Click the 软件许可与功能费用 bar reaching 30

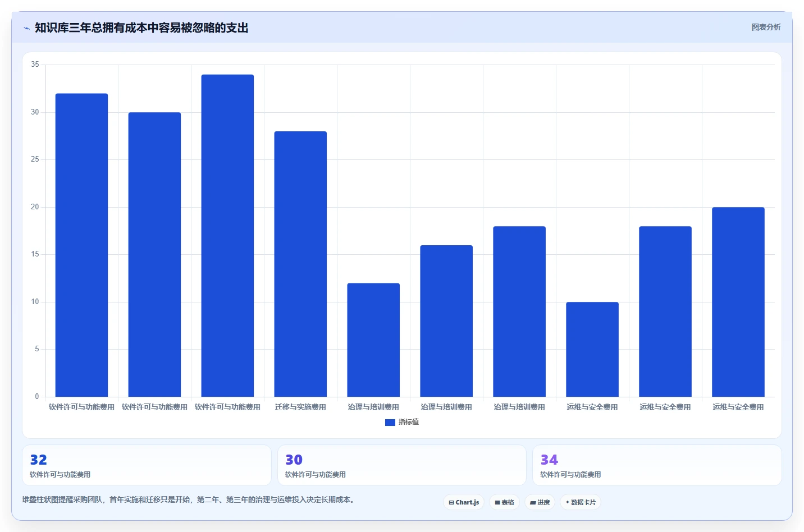[154, 255]
